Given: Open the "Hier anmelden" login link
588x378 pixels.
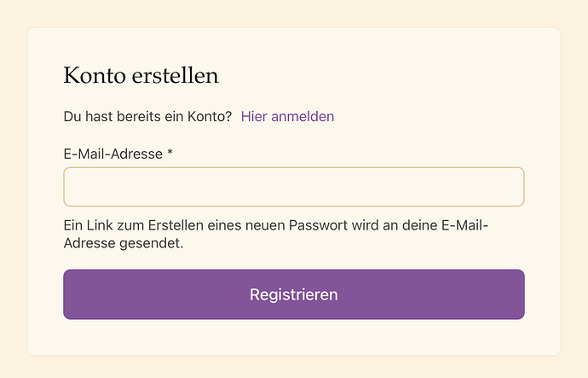Looking at the screenshot, I should point(287,116).
